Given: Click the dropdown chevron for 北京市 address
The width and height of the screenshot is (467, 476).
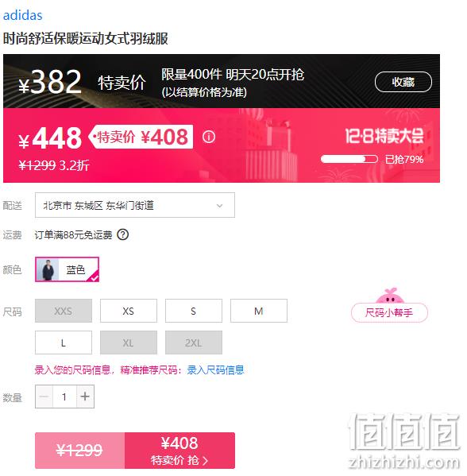Looking at the screenshot, I should click(220, 206).
